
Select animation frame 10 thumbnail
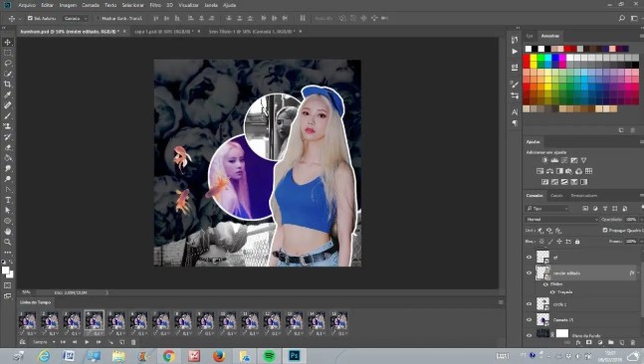pyautogui.click(x=228, y=320)
